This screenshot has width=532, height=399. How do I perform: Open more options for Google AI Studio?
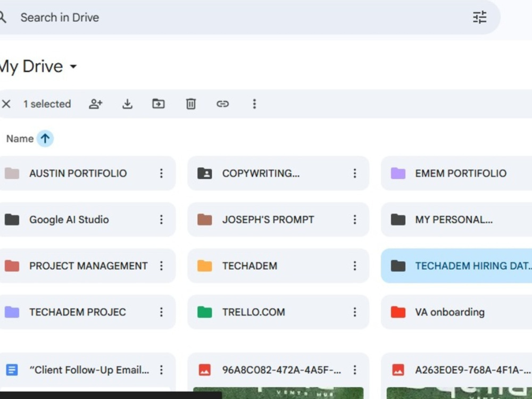(x=162, y=220)
